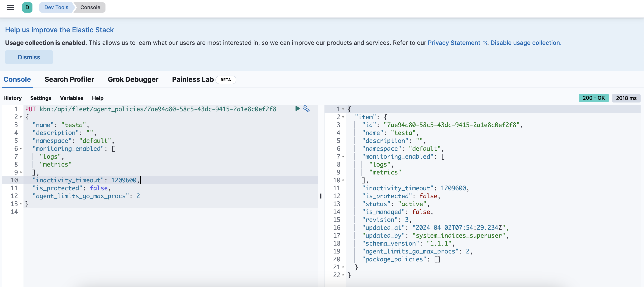Image resolution: width=644 pixels, height=287 pixels.
Task: Click "inactivity_timeout": 1209600 in request editor
Action: pos(86,180)
